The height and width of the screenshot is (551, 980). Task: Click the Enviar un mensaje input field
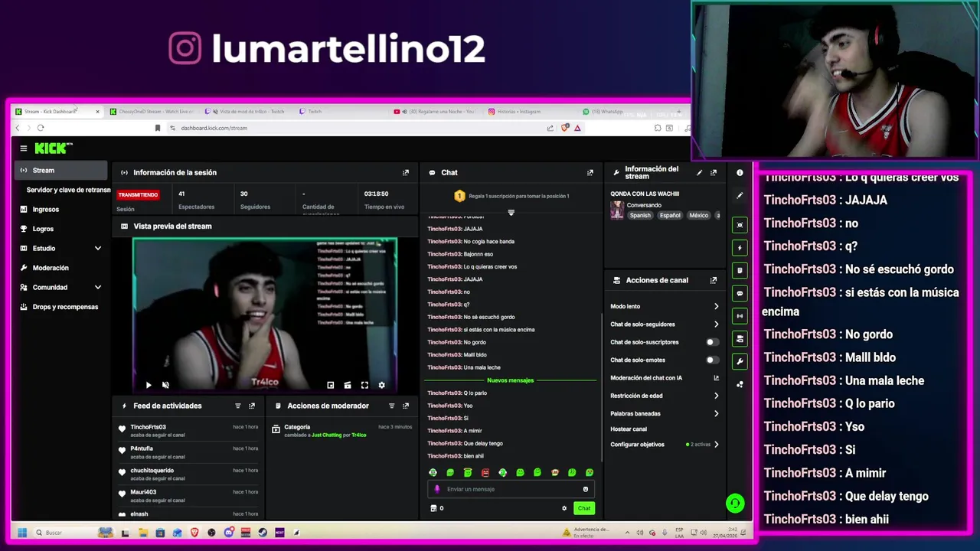(511, 489)
